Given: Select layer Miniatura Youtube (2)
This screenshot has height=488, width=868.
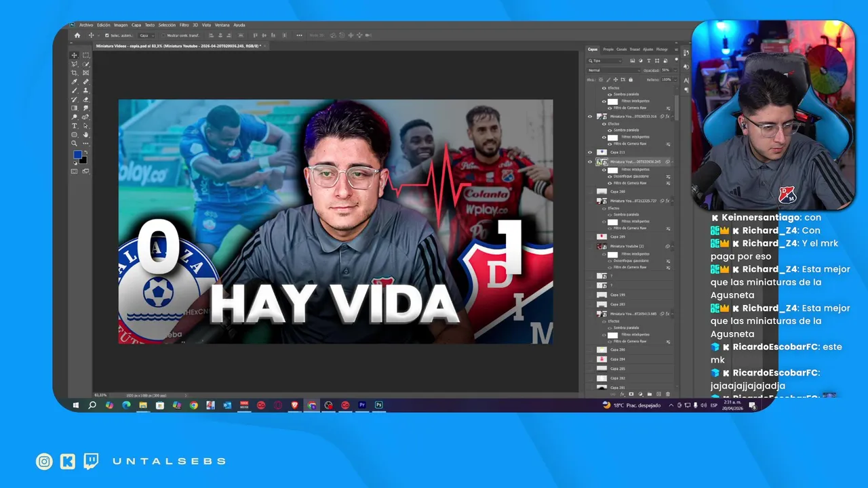Looking at the screenshot, I should [631, 246].
